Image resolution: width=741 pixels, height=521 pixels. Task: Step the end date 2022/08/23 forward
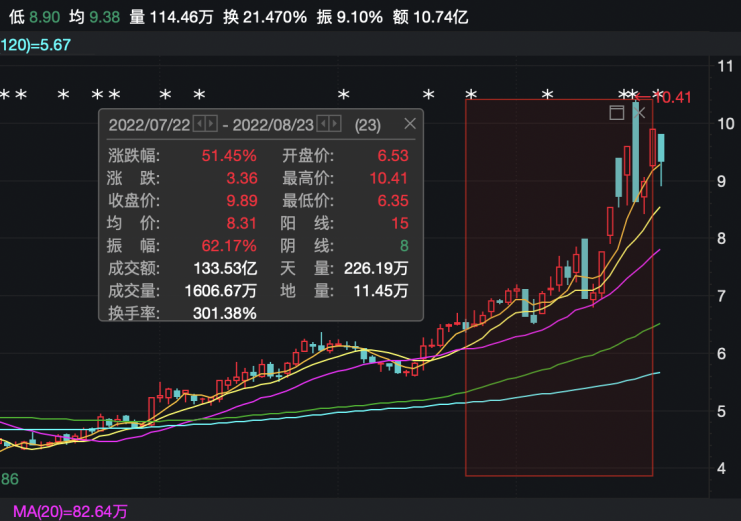pyautogui.click(x=335, y=124)
